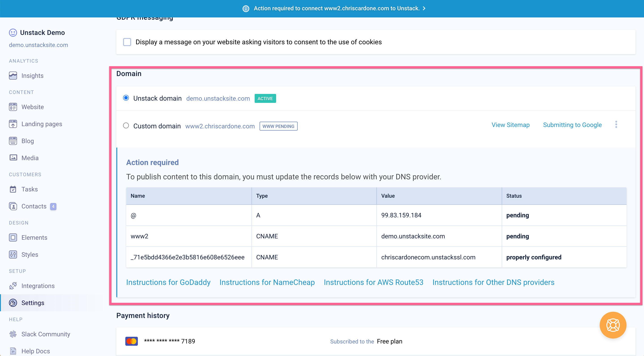This screenshot has width=644, height=356.
Task: Click the Media image icon
Action: pos(13,158)
